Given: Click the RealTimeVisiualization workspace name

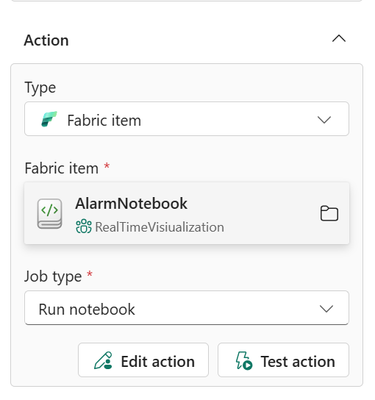Looking at the screenshot, I should coord(160,227).
